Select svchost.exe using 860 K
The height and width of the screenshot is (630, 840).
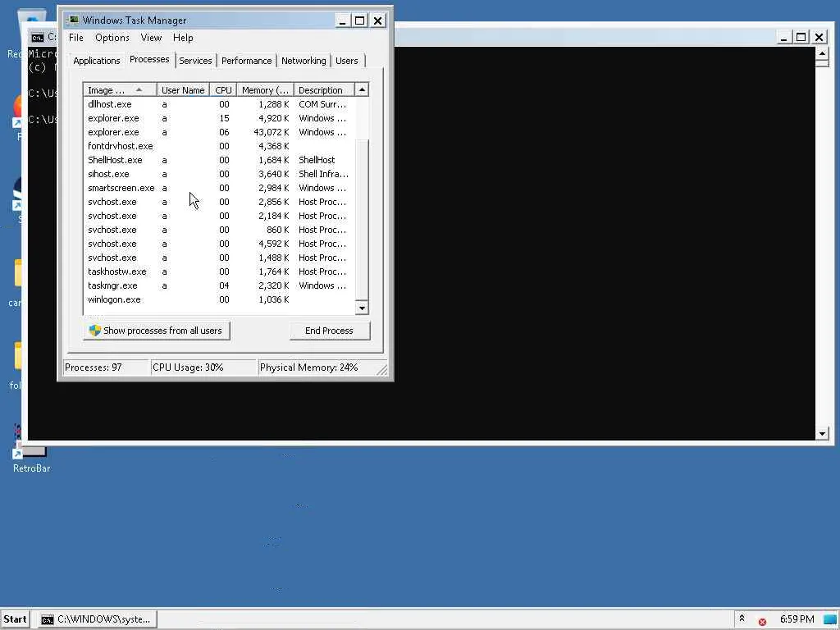click(x=219, y=230)
